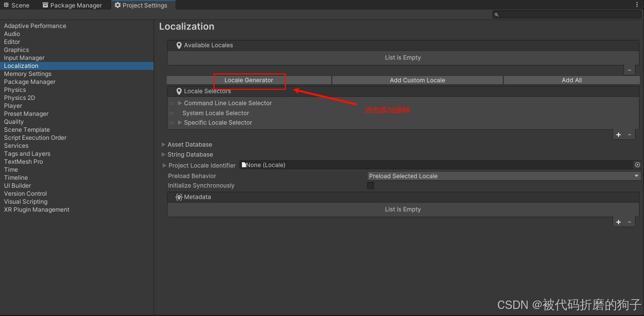Open Memory Settings category
This screenshot has width=644, height=316.
(x=27, y=74)
